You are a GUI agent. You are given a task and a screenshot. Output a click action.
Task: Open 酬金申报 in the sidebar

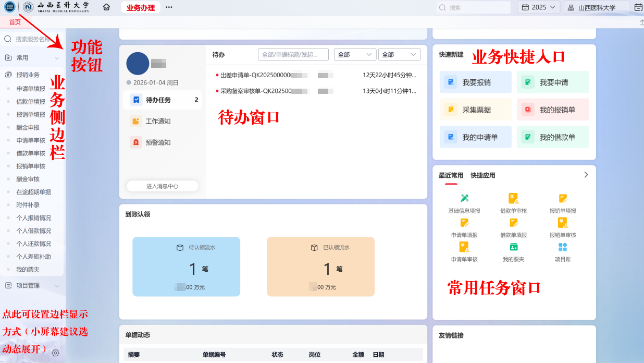(x=28, y=127)
